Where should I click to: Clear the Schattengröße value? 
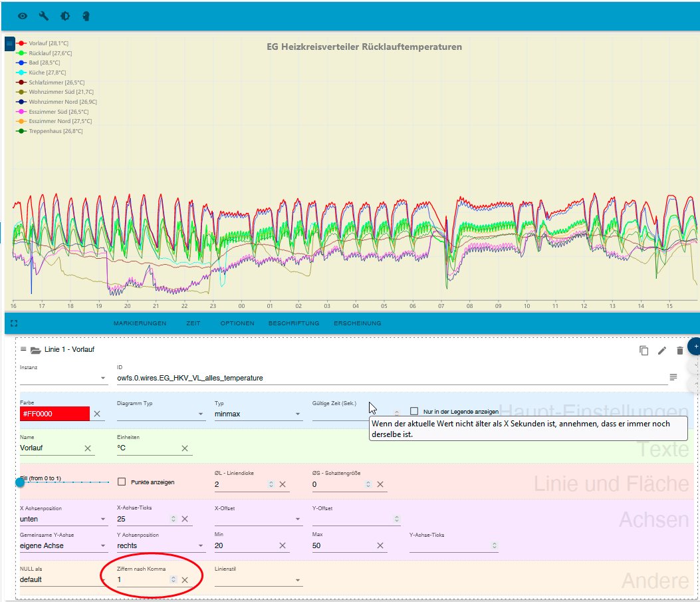pyautogui.click(x=380, y=484)
